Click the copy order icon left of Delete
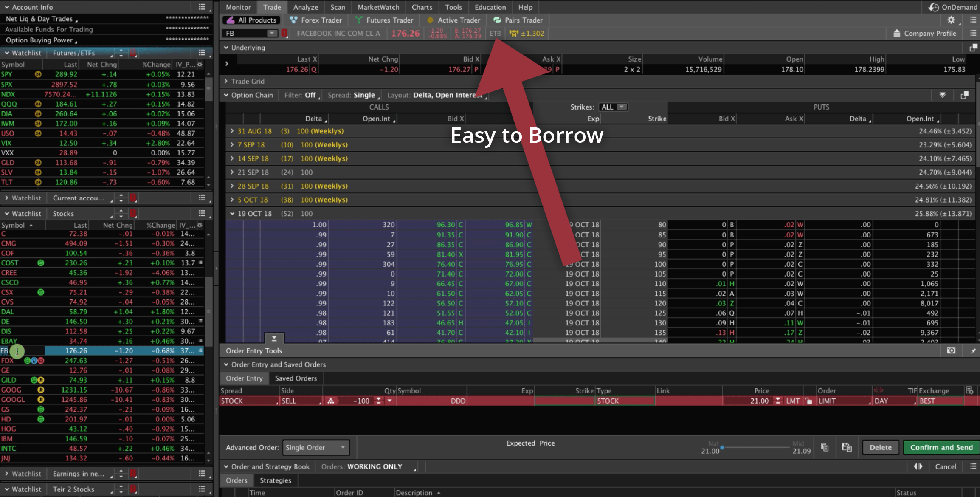The height and width of the screenshot is (497, 980). [x=825, y=447]
